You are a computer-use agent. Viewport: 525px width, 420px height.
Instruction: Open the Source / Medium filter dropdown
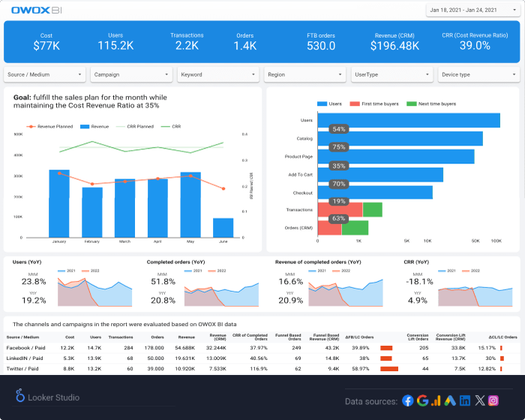(44, 74)
